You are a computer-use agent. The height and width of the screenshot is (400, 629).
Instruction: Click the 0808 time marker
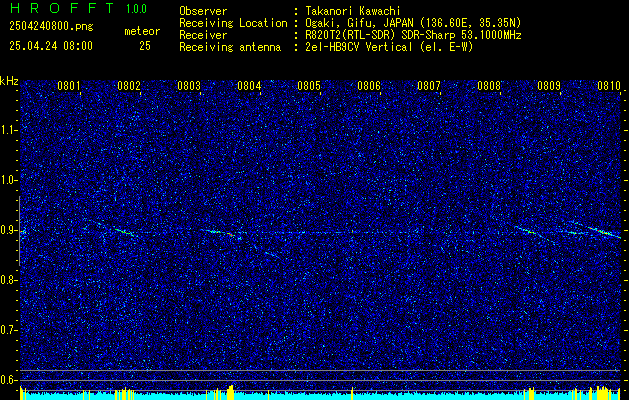point(489,86)
